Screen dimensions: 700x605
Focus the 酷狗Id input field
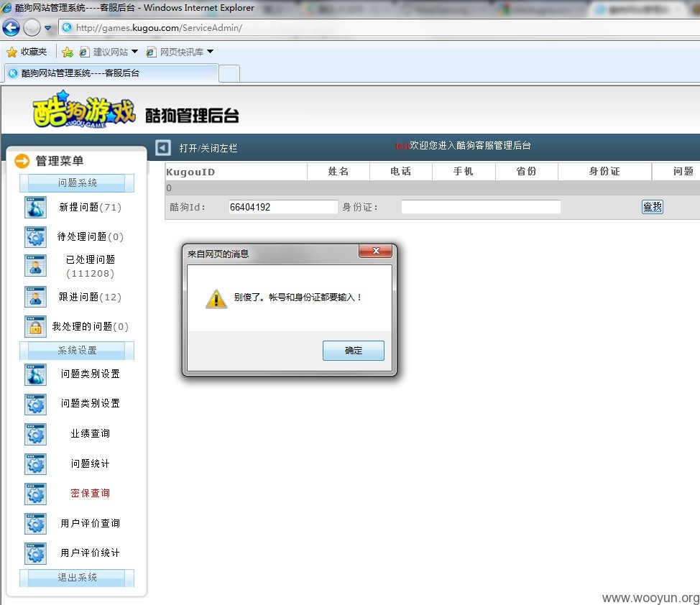(283, 207)
